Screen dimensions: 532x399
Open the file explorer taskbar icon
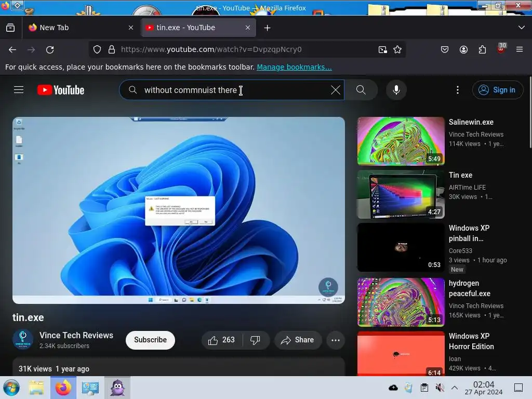click(x=37, y=388)
